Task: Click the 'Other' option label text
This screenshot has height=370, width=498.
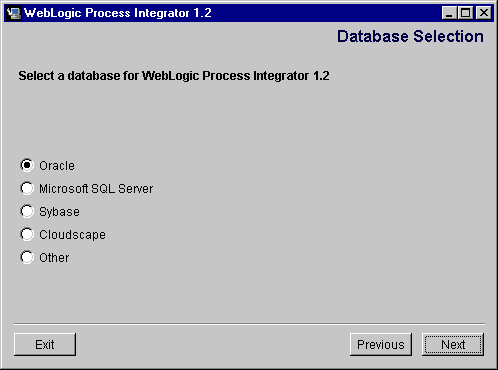Action: click(x=54, y=258)
